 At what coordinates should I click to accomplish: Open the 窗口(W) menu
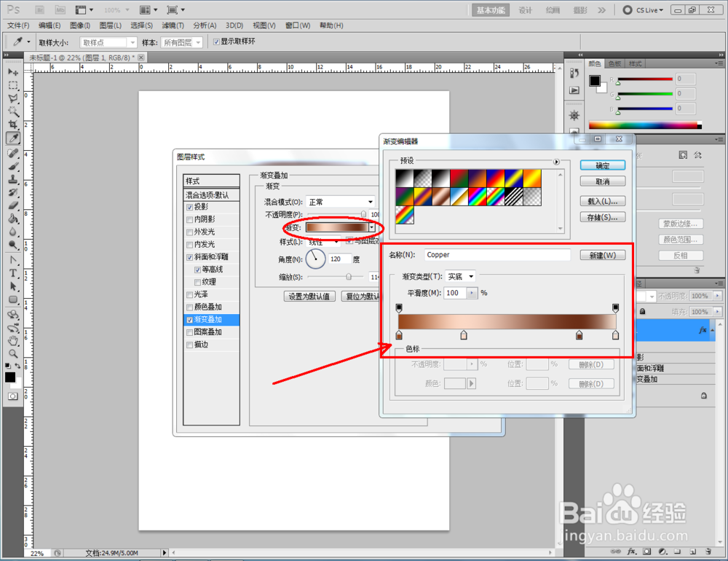298,25
